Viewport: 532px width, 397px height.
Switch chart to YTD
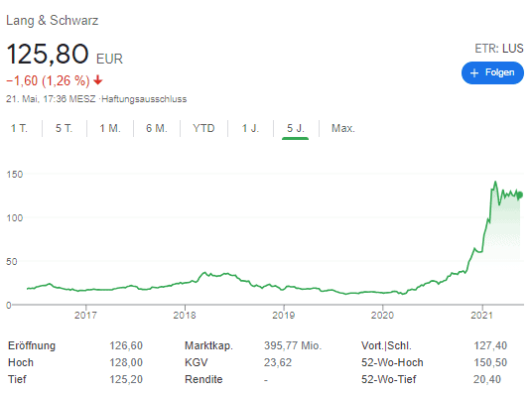tap(203, 128)
